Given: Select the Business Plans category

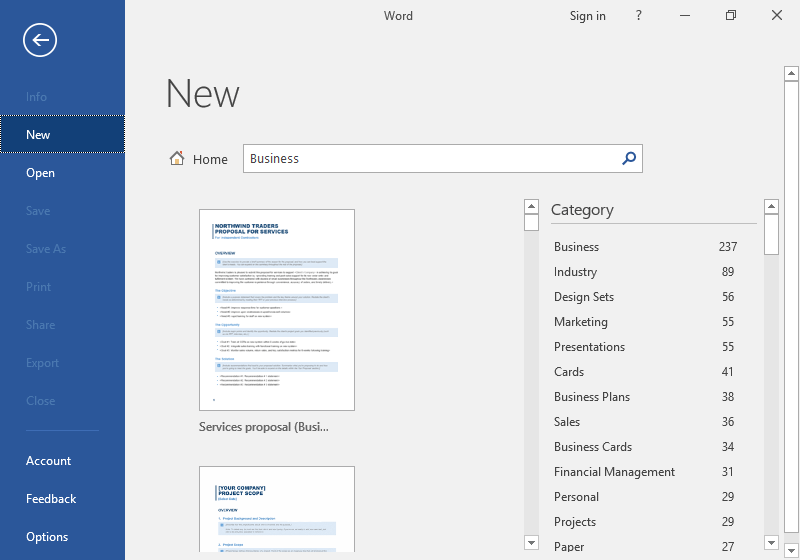Looking at the screenshot, I should [x=646, y=396].
